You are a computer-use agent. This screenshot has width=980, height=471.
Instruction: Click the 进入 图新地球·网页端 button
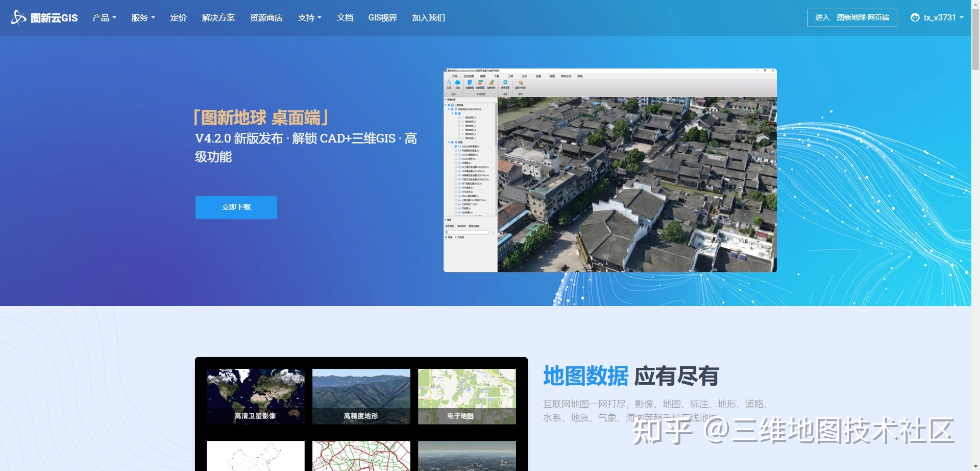click(852, 18)
